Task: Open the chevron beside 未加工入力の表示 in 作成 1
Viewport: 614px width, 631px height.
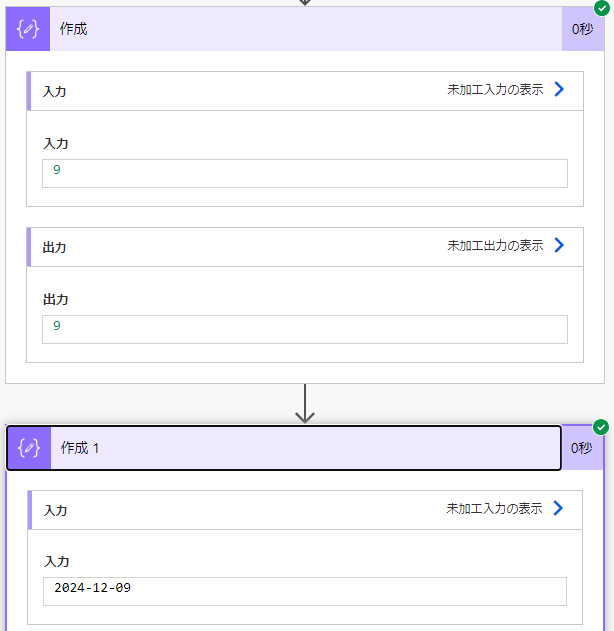Action: 558,508
